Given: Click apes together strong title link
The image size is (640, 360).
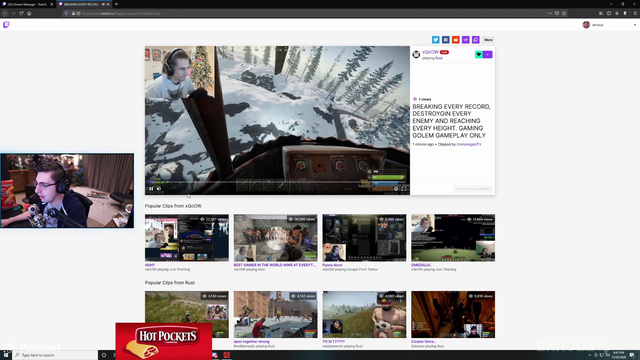Looking at the screenshot, I should point(251,342).
